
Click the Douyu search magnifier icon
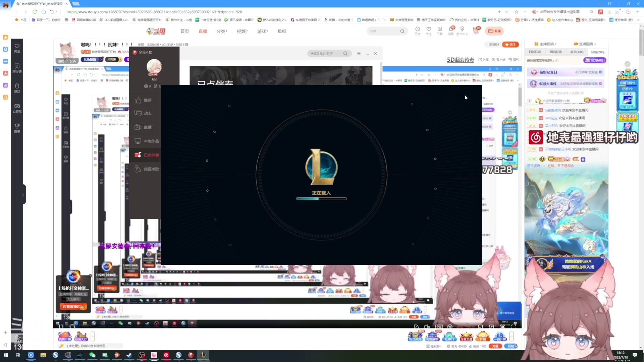402,31
